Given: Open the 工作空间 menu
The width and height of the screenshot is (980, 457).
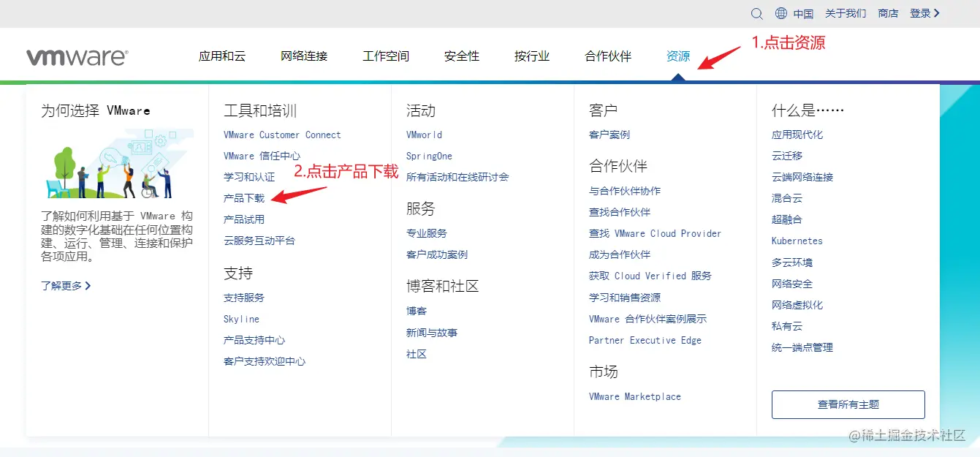Looking at the screenshot, I should 386,56.
